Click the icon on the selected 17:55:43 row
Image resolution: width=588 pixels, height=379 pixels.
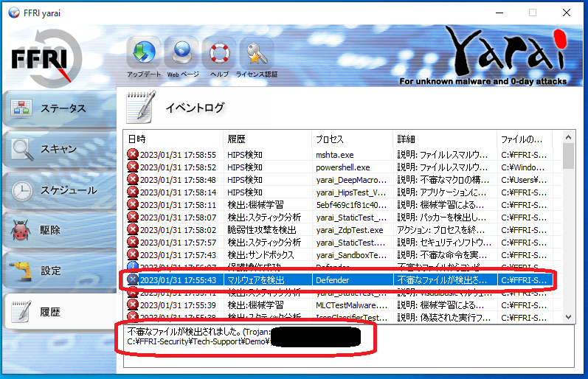132,279
